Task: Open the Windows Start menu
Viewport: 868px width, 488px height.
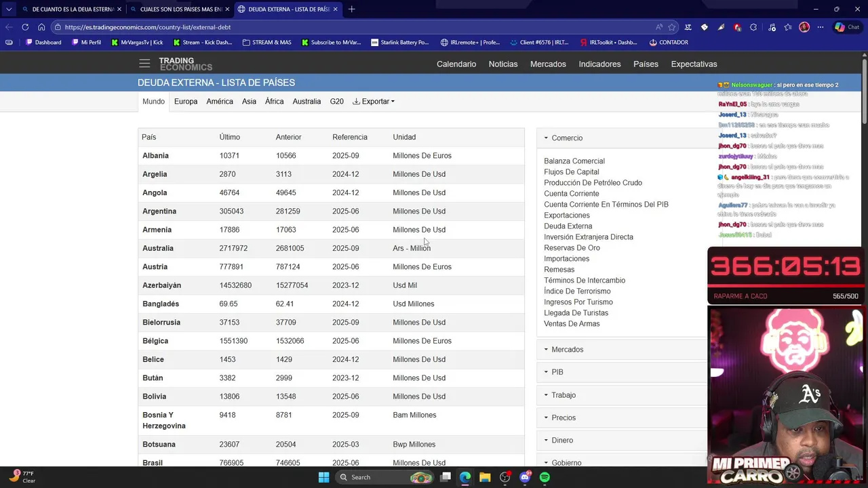Action: [323, 477]
